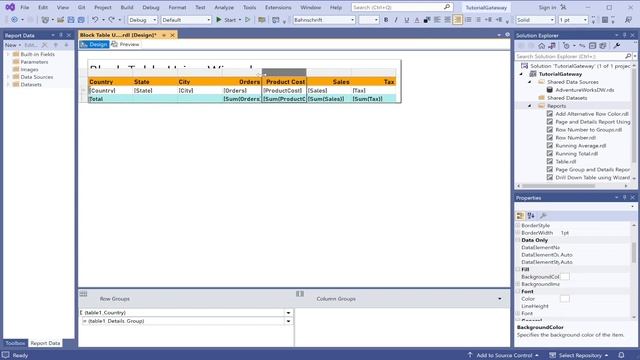The width and height of the screenshot is (640, 360).
Task: Click the notifications bell in status bar
Action: [x=621, y=355]
